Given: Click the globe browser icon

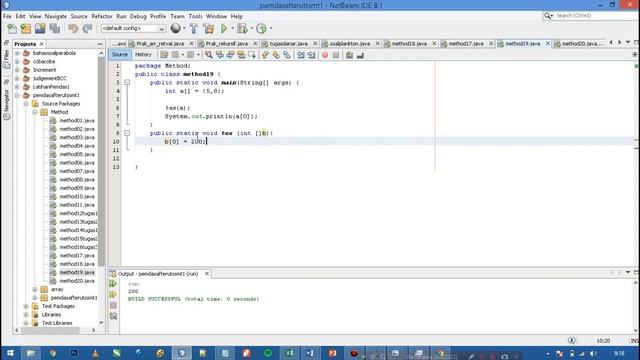Looking at the screenshot, I should (176, 28).
